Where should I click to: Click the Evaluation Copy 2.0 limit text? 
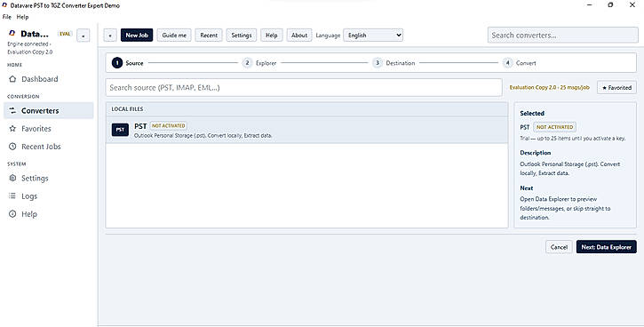click(x=549, y=87)
